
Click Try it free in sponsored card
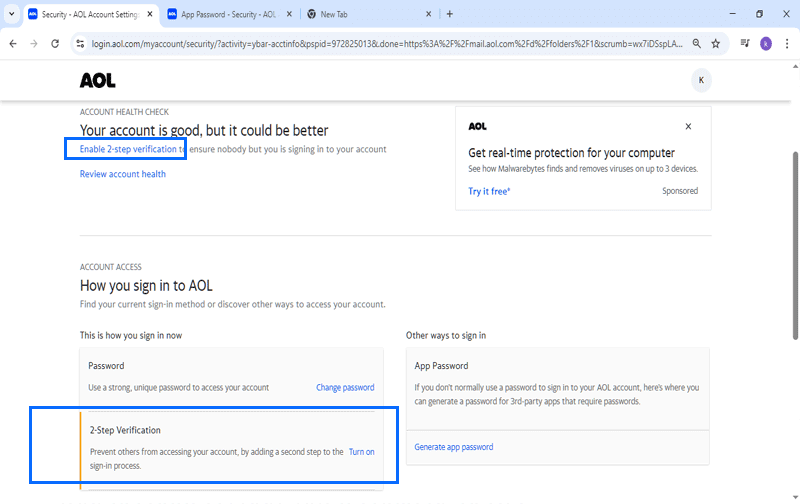coord(489,191)
